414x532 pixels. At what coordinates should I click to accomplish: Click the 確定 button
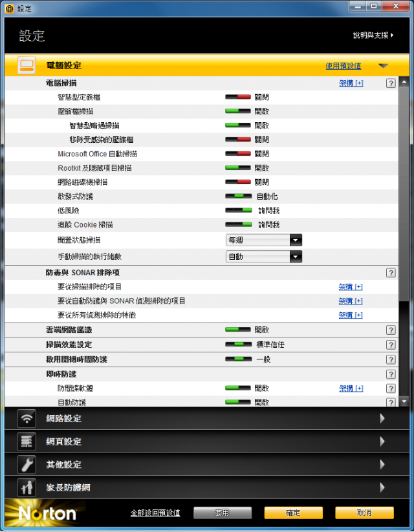(294, 513)
